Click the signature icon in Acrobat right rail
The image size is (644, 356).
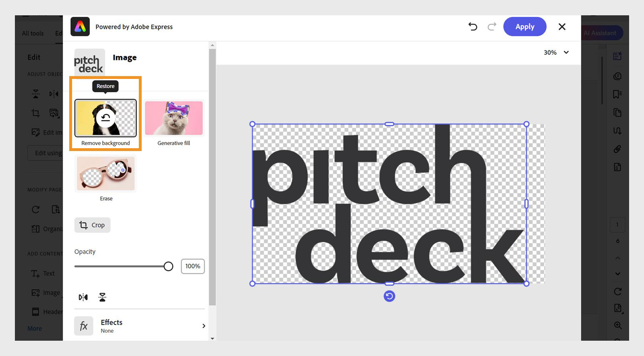tap(617, 131)
